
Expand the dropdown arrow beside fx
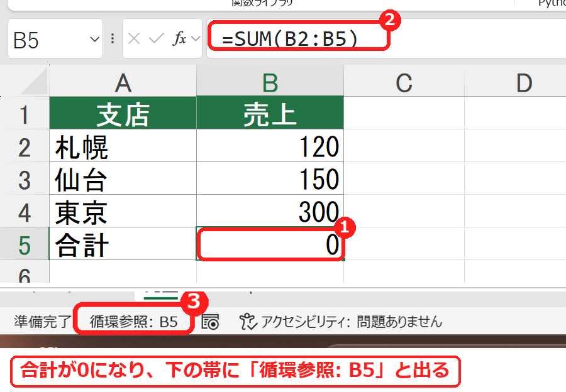pyautogui.click(x=196, y=38)
